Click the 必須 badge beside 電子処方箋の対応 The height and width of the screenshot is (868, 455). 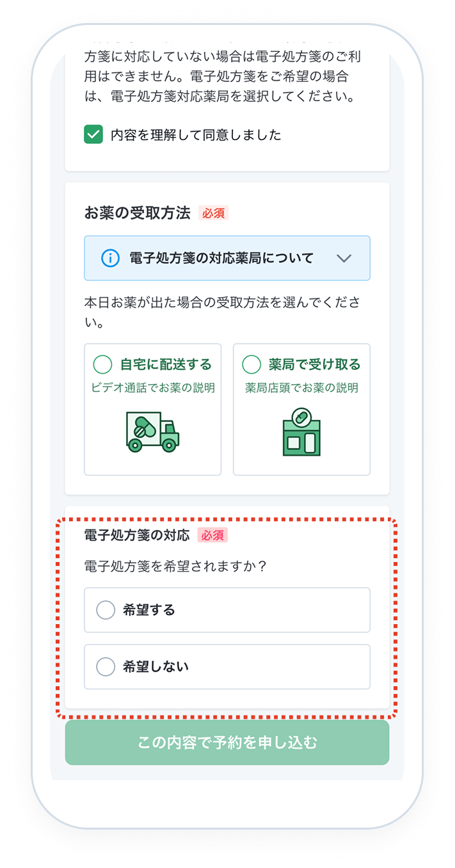tap(212, 535)
